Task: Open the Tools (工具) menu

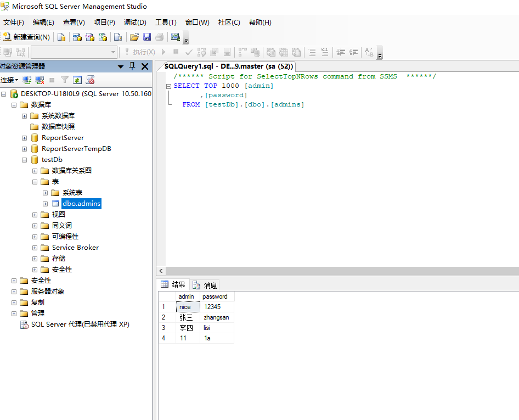Action: click(x=166, y=22)
